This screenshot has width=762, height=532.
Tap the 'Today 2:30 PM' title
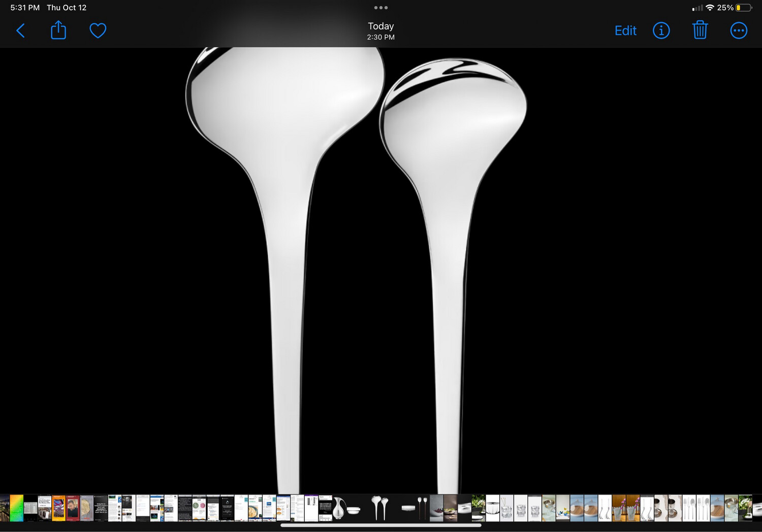click(x=381, y=31)
